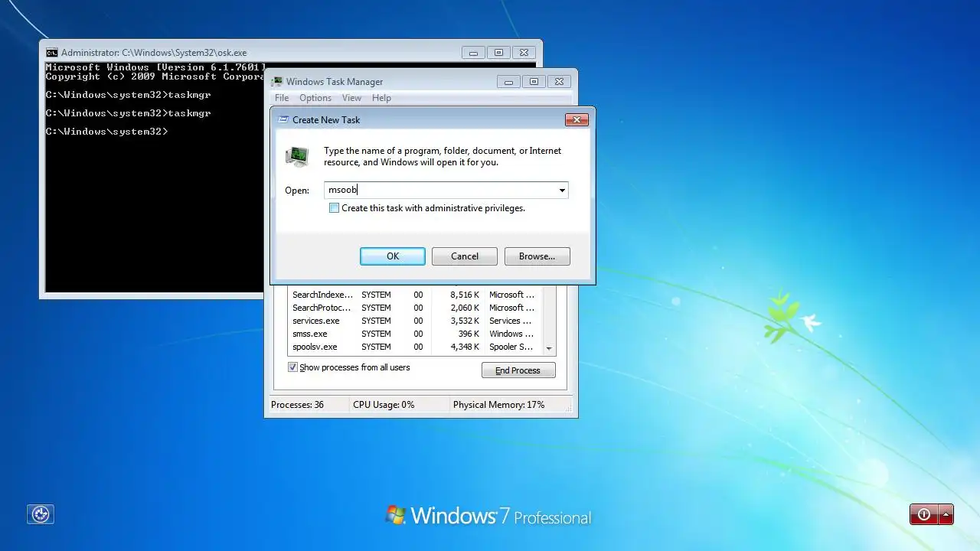Click the End Process button

pyautogui.click(x=518, y=370)
